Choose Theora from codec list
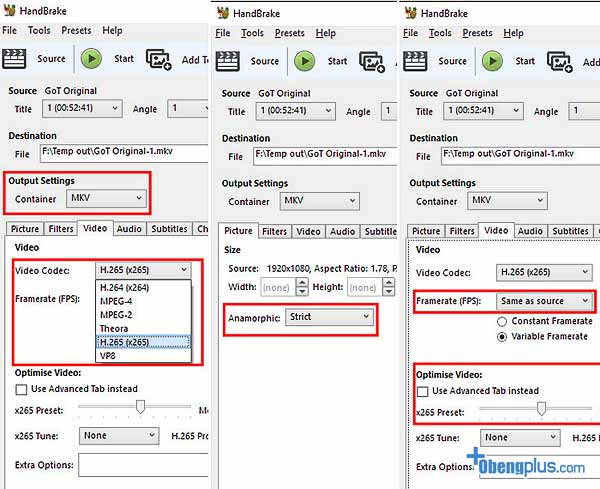The width and height of the screenshot is (600, 489). coord(143,329)
